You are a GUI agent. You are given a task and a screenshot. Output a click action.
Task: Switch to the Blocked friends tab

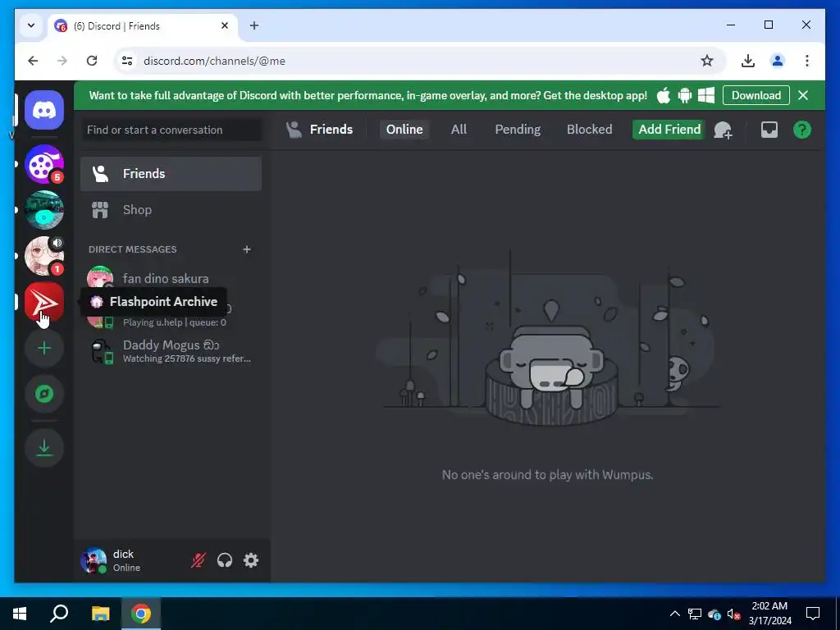(589, 130)
